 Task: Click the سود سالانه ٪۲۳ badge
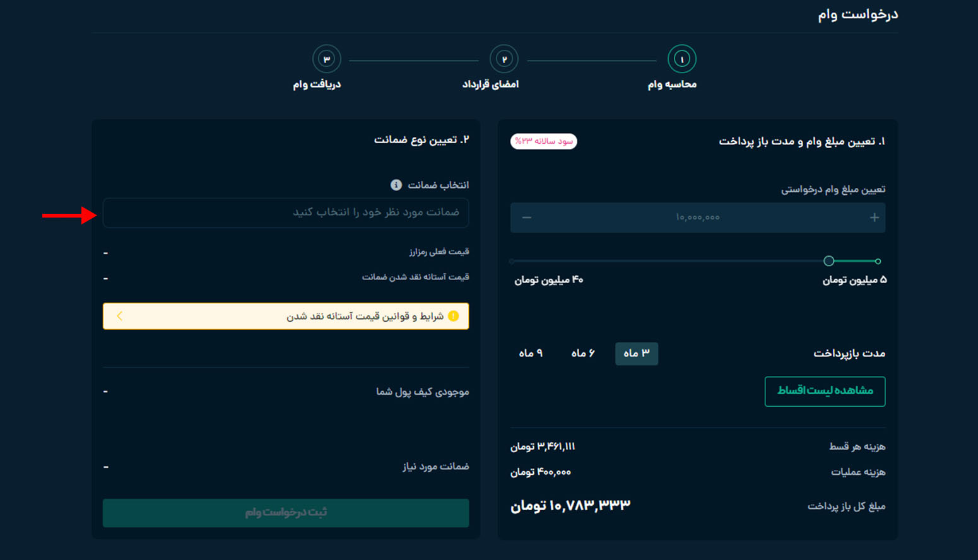coord(544,141)
